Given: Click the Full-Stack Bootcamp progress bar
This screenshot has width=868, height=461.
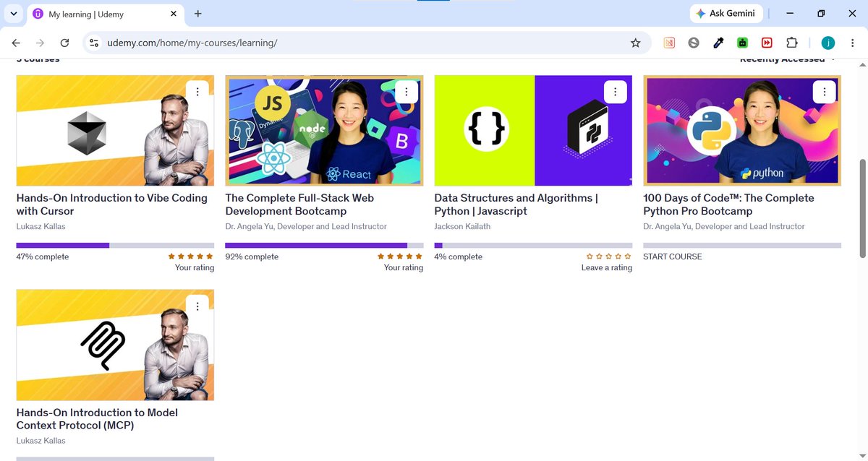Looking at the screenshot, I should pos(324,246).
